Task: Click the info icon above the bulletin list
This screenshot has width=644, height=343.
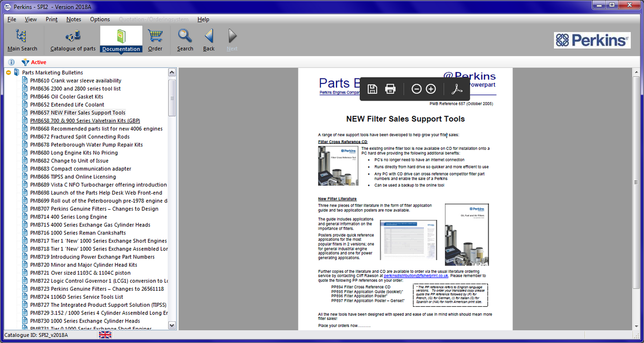Action: click(11, 62)
